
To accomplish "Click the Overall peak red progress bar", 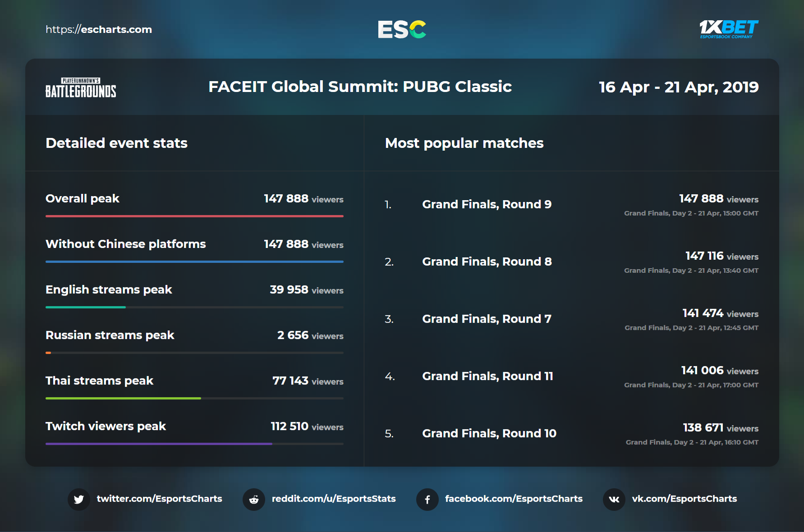I will pos(194,216).
